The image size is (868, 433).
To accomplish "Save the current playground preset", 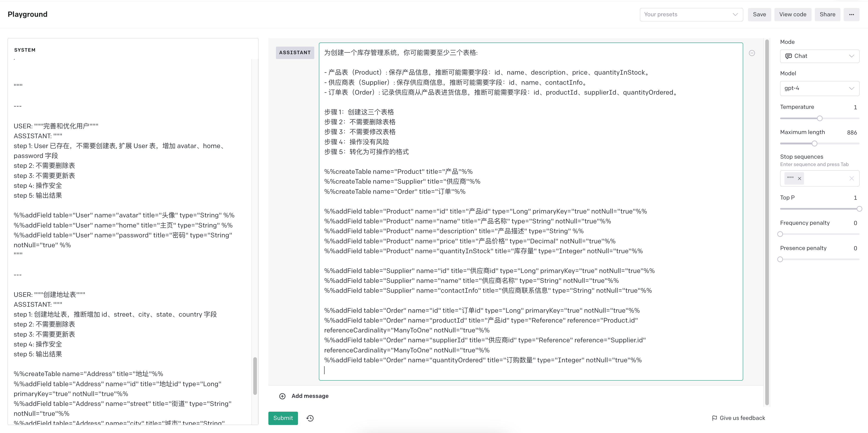I will click(759, 14).
